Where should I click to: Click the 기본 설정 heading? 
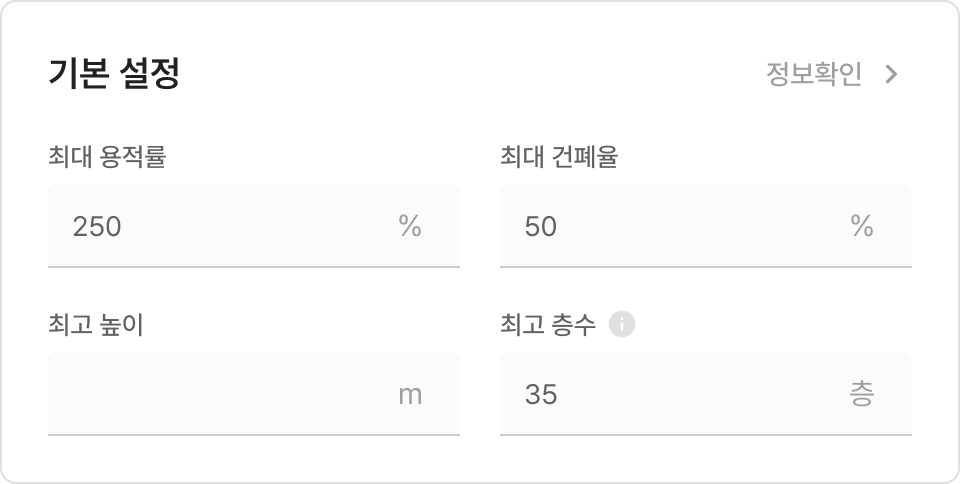tap(114, 75)
